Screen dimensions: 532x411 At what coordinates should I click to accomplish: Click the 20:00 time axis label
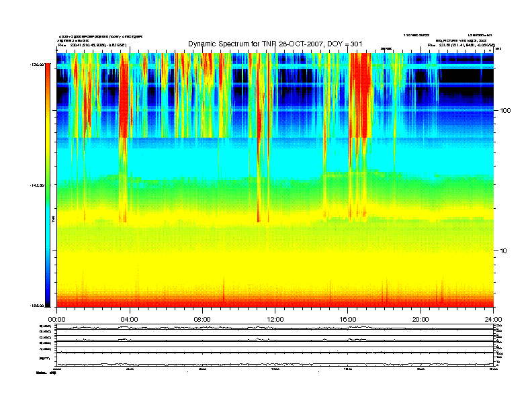[x=420, y=320]
